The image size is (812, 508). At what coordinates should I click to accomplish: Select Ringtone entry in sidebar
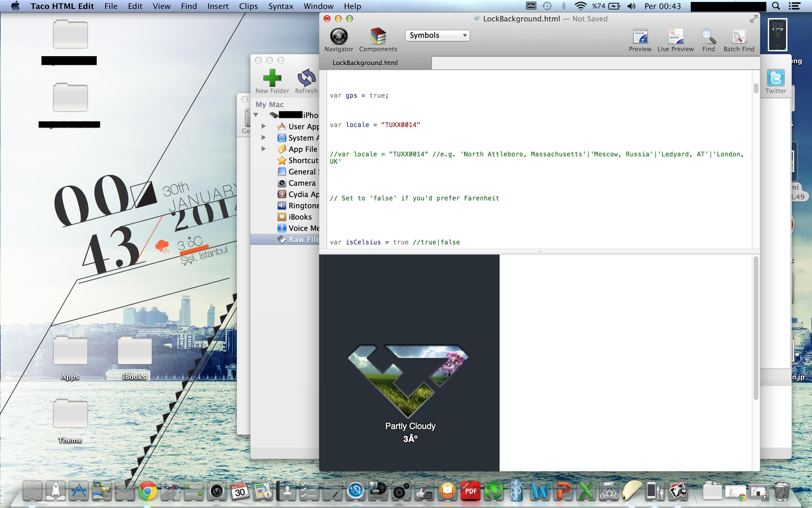point(285,206)
